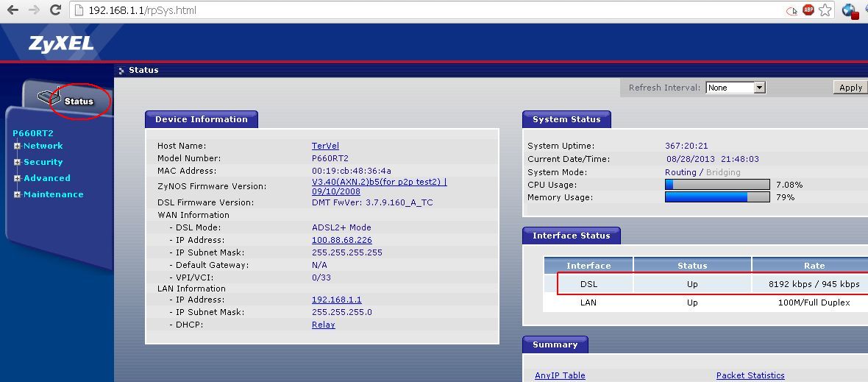Open the DHCP Relay link
The height and width of the screenshot is (382, 868).
(323, 325)
